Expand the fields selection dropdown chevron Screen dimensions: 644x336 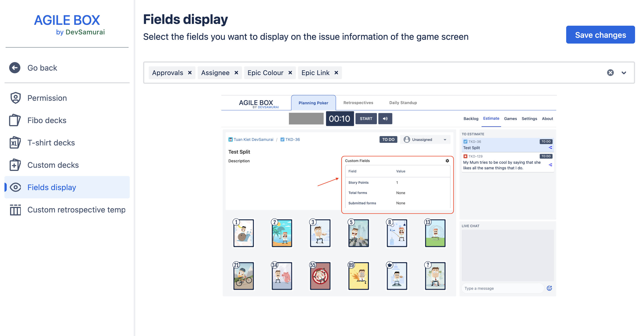(624, 73)
